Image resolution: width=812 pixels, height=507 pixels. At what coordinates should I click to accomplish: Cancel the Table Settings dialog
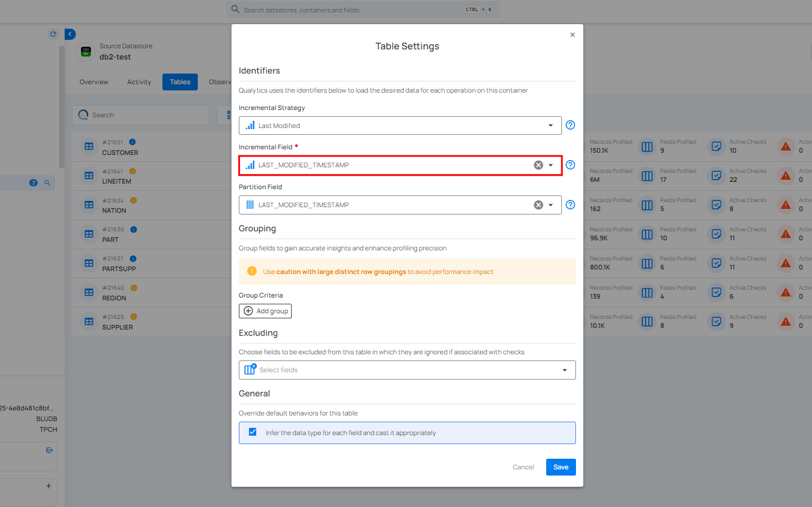coord(523,467)
